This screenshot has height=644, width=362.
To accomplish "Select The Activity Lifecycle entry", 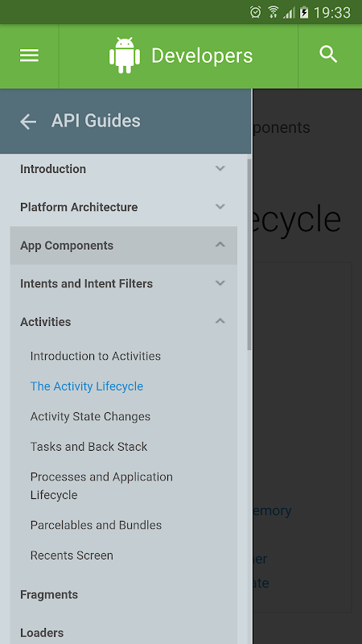I will (x=87, y=386).
